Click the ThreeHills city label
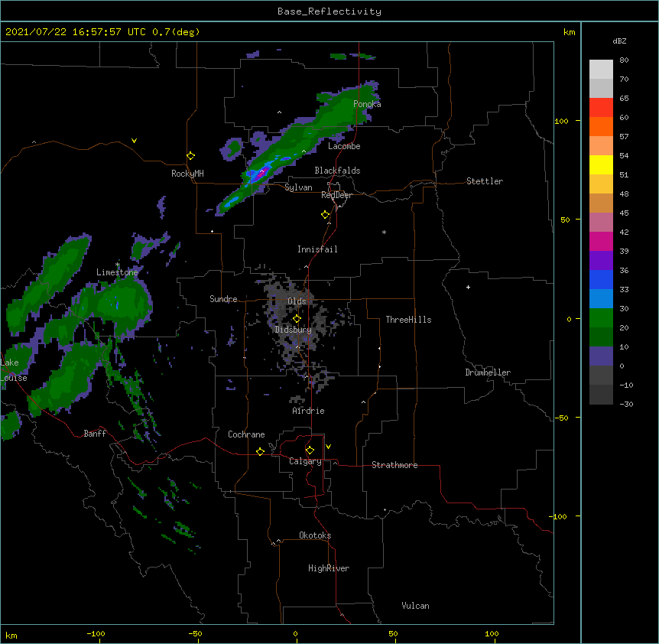Screen dimensions: 659x644 point(408,320)
